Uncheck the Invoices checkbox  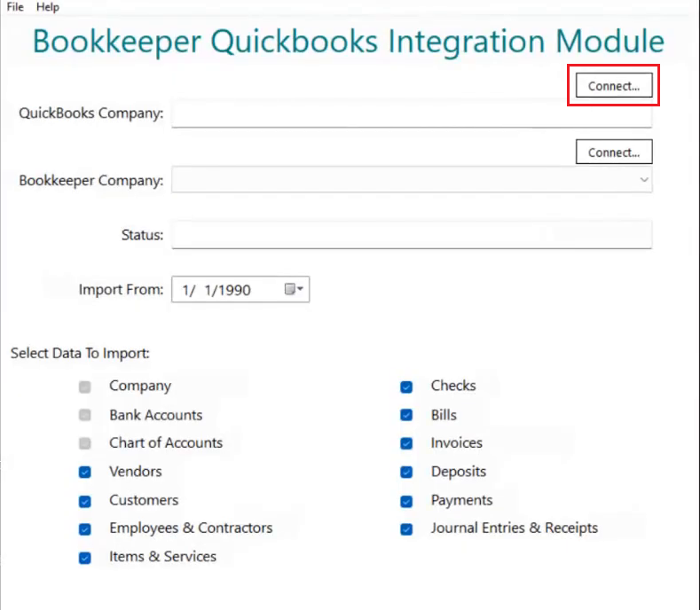[406, 443]
